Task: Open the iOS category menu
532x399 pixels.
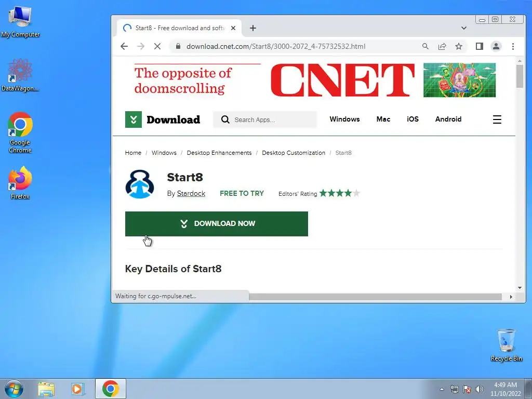Action: click(413, 119)
